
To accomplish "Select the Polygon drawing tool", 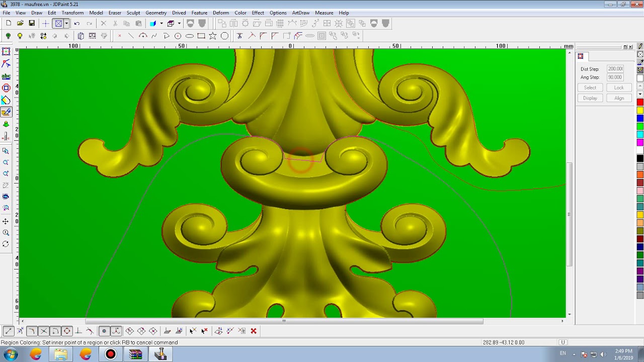I will (x=224, y=36).
